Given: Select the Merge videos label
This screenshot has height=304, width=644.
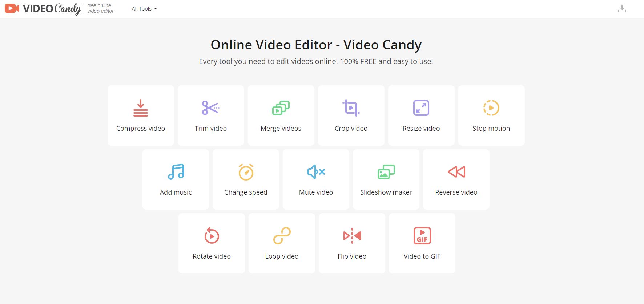Looking at the screenshot, I should (x=281, y=129).
